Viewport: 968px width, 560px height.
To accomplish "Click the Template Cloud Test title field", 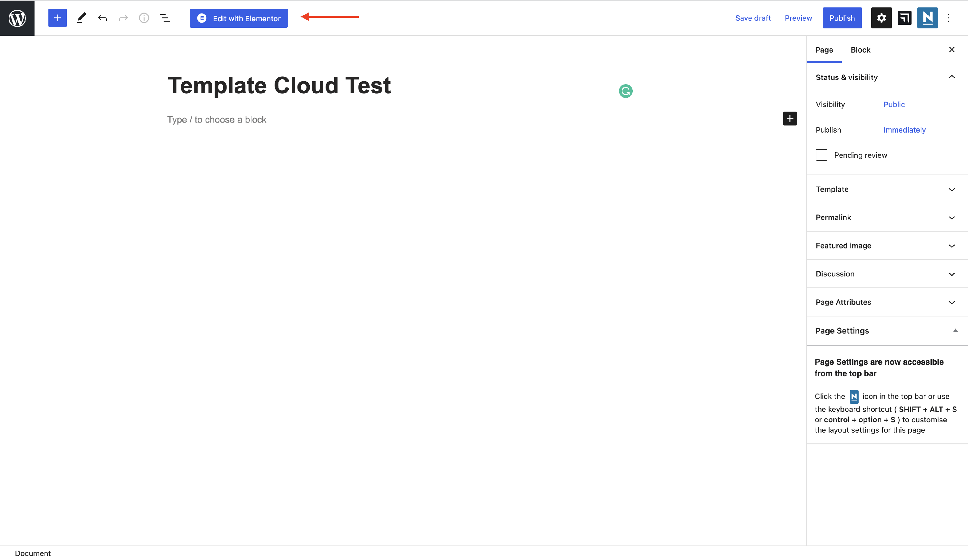I will click(279, 85).
